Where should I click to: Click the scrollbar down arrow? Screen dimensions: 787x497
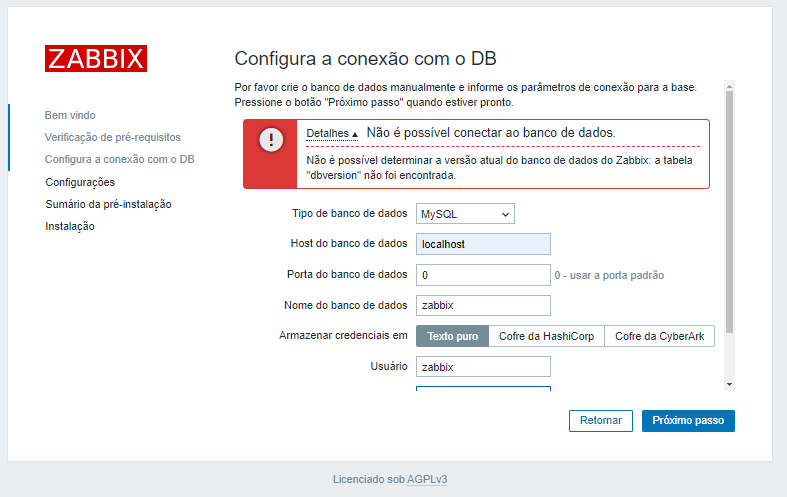[x=729, y=385]
